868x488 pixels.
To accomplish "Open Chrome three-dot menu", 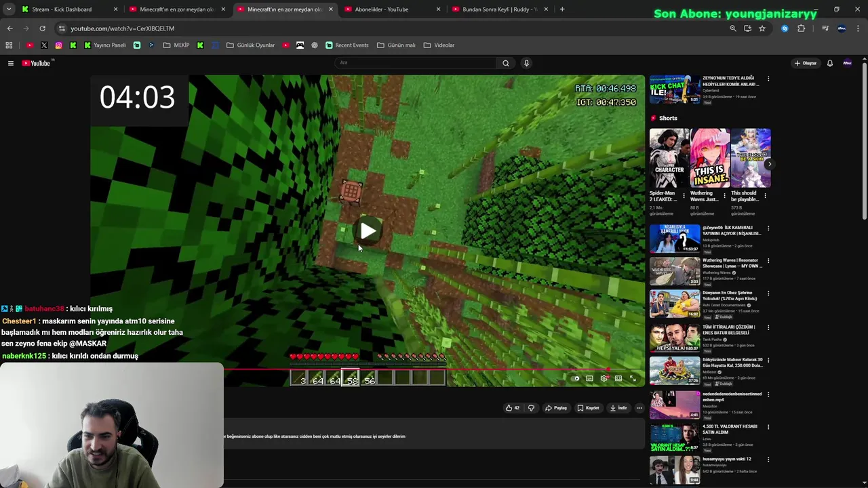I will tap(859, 28).
